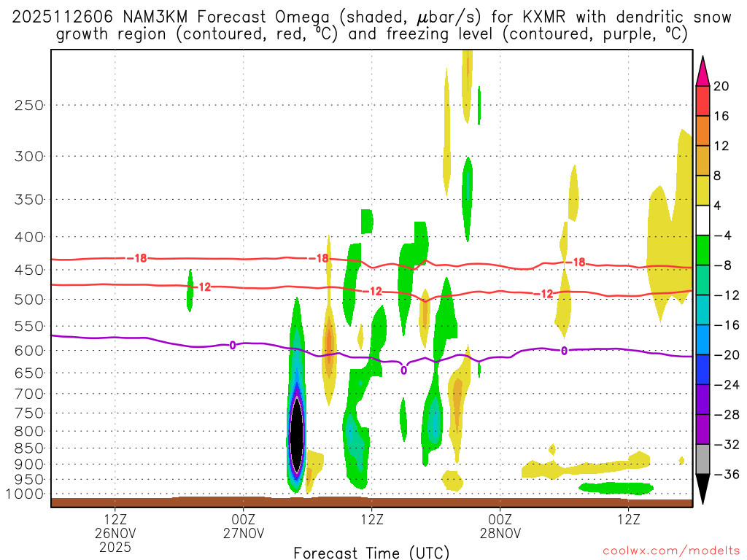
Task: Open the coolwx.com/modelts link
Action: pyautogui.click(x=671, y=551)
